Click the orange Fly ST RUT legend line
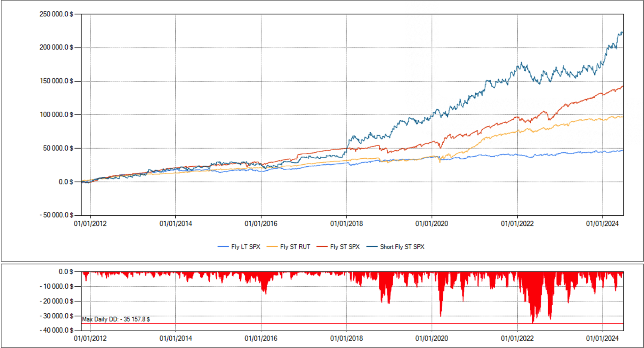 point(272,247)
